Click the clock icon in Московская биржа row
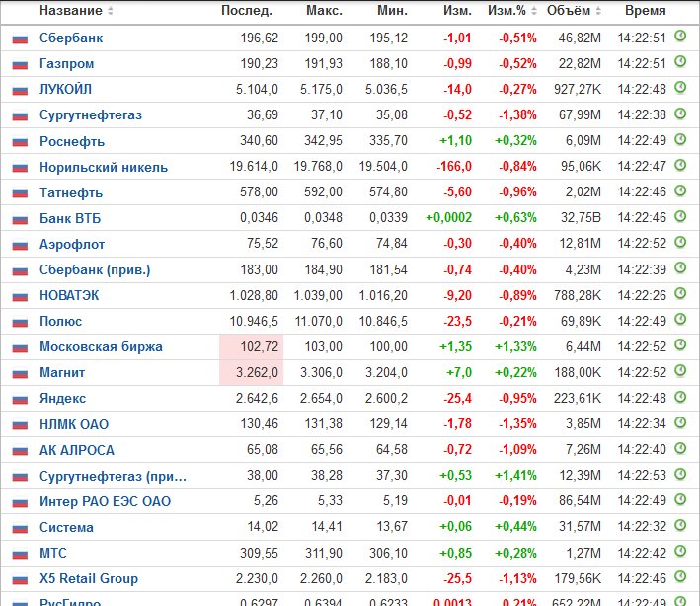Image resolution: width=700 pixels, height=606 pixels. (x=680, y=345)
